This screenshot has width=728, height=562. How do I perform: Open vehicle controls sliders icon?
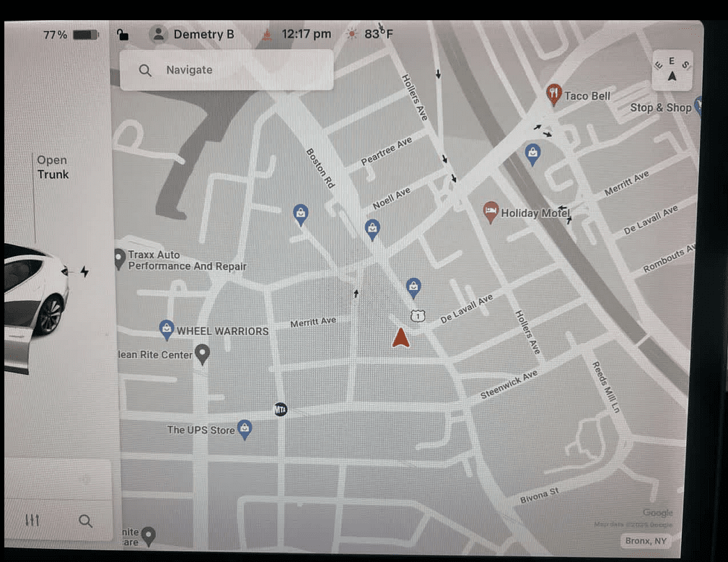click(32, 520)
